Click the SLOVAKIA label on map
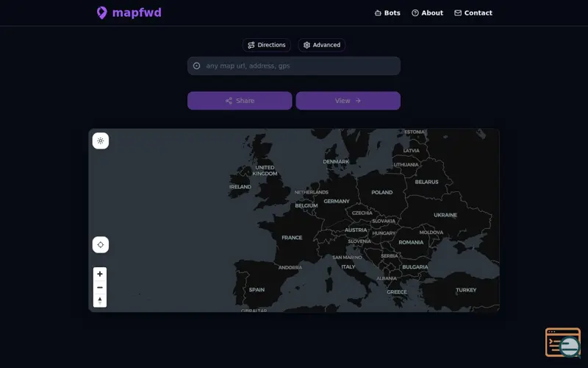This screenshot has height=368, width=588. coord(383,221)
